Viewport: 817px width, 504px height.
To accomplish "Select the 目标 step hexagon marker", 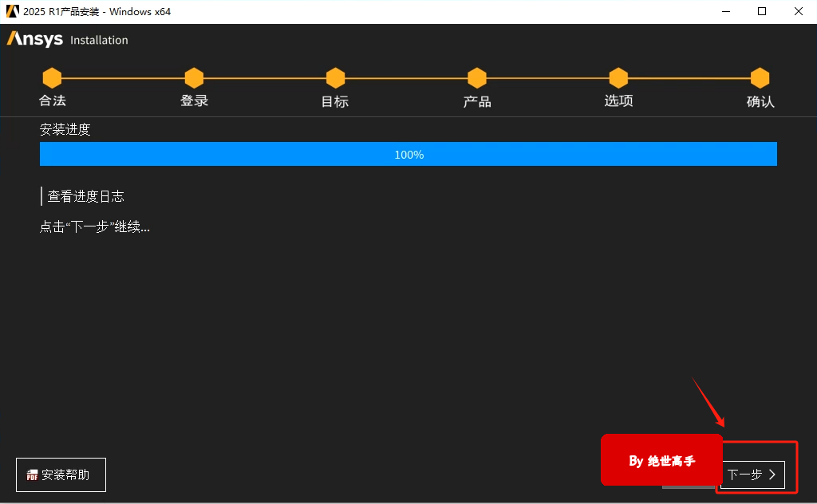I will pyautogui.click(x=335, y=78).
